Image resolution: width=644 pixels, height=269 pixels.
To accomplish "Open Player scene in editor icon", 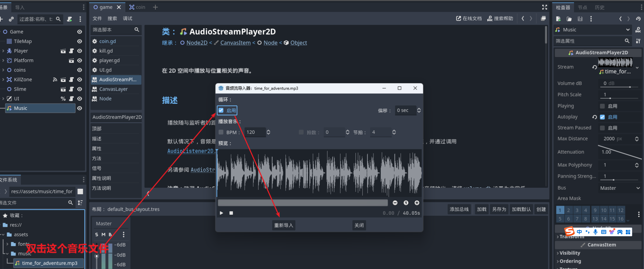I will (63, 51).
